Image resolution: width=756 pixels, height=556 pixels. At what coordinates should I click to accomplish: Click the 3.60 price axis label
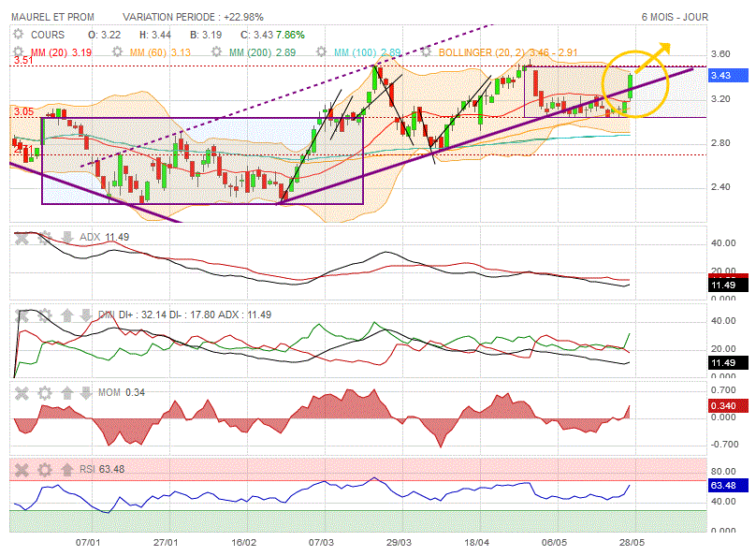pos(720,54)
